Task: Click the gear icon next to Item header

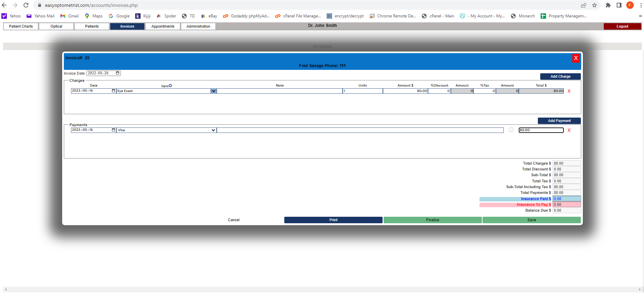Action: click(x=170, y=86)
